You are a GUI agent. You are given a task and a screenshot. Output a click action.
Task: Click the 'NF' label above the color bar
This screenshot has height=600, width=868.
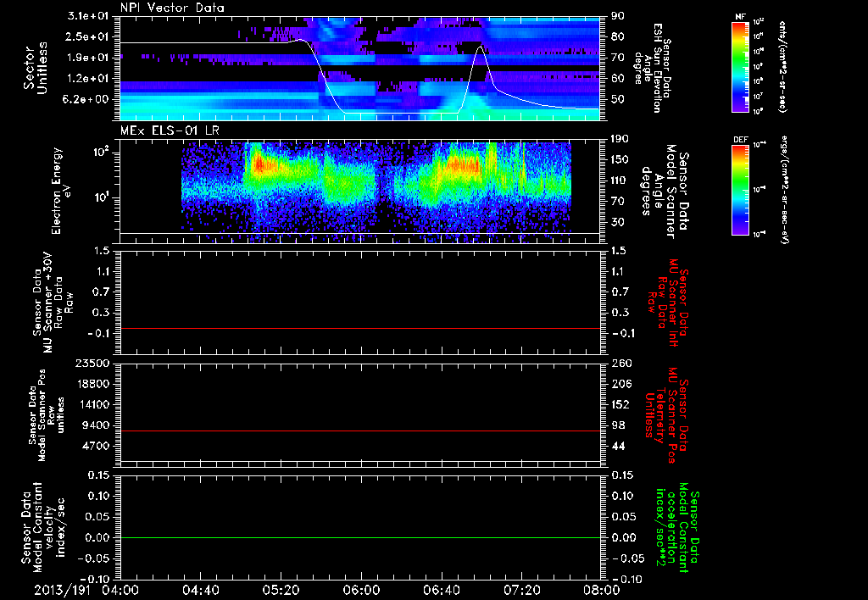pyautogui.click(x=740, y=17)
